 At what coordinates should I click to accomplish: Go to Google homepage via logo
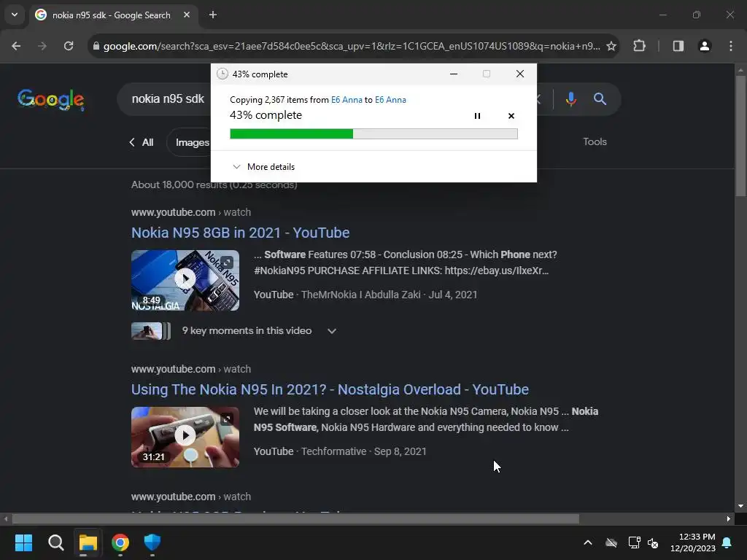51,99
